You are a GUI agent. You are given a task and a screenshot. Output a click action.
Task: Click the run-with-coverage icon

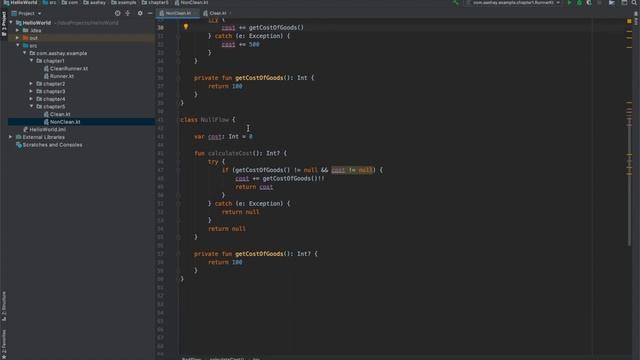click(x=589, y=3)
